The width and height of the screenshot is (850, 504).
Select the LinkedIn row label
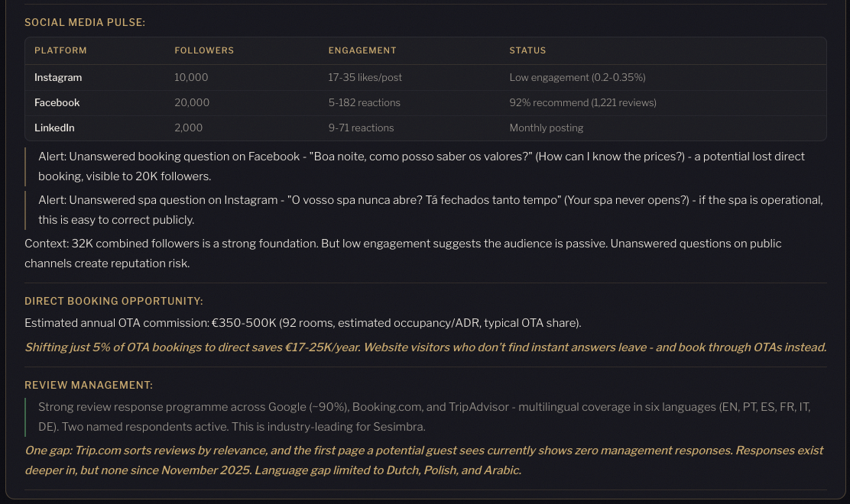click(x=54, y=128)
